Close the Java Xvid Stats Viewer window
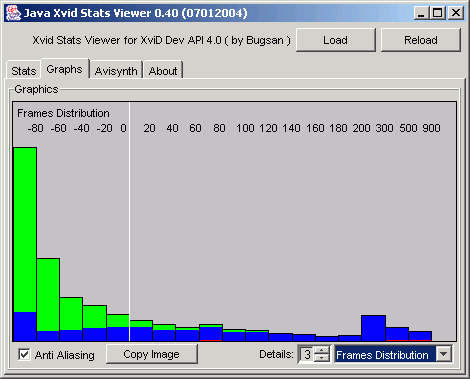This screenshot has height=379, width=470. (x=456, y=13)
